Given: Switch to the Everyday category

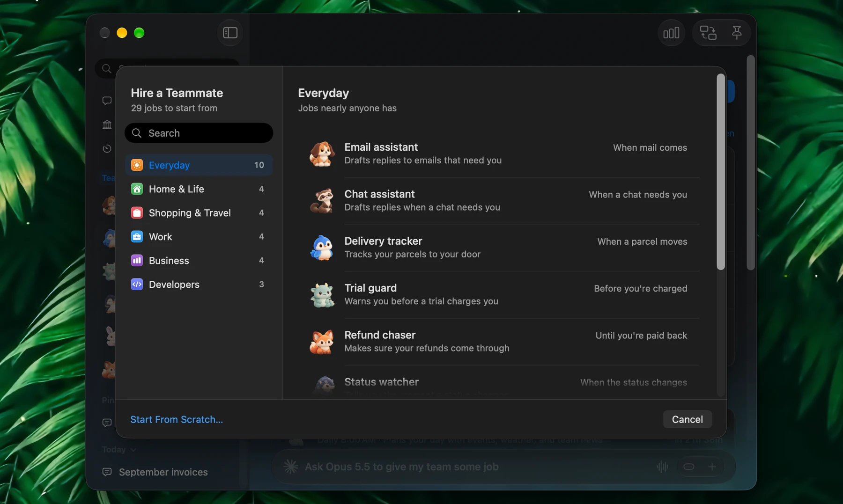Looking at the screenshot, I should pos(199,165).
